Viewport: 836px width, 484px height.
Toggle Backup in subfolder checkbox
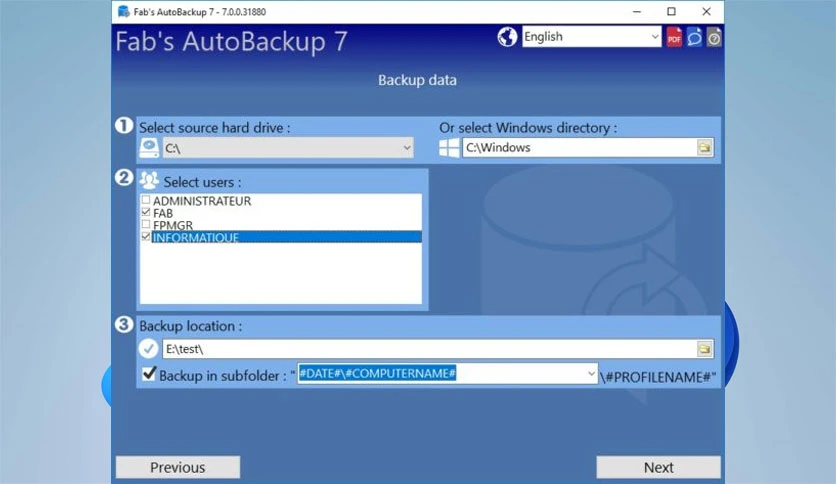(149, 374)
